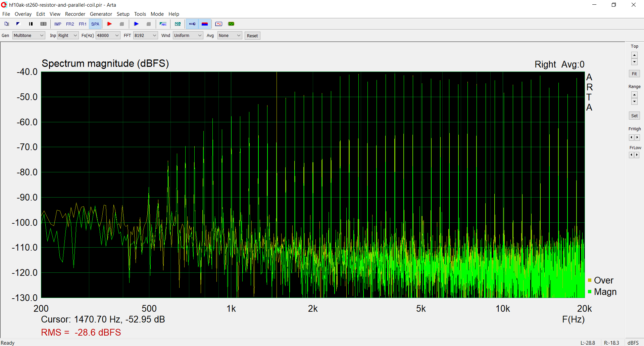Image resolution: width=644 pixels, height=346 pixels.
Task: Open the View menu
Action: pyautogui.click(x=55, y=14)
